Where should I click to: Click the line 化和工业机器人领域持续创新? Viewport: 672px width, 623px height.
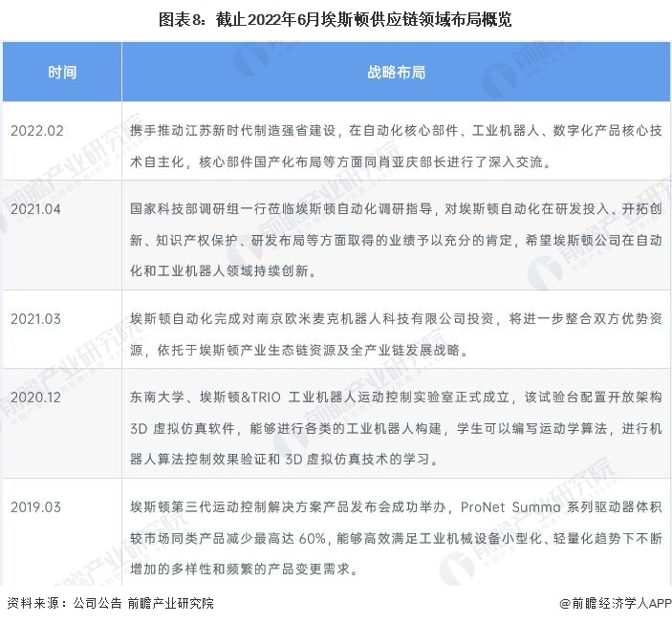[x=223, y=271]
